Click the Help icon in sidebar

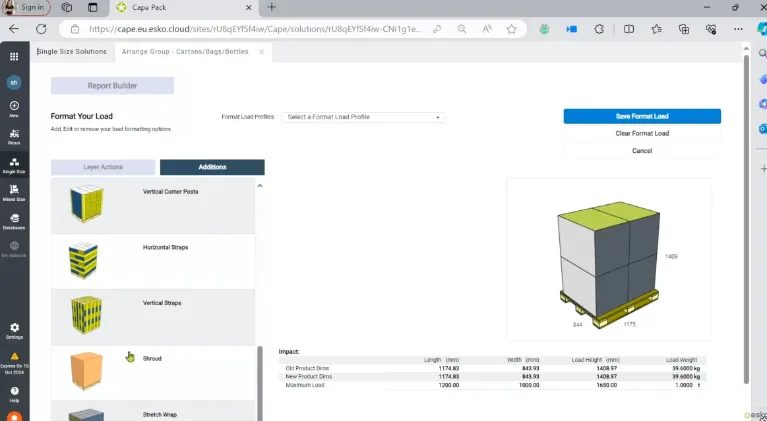tap(14, 392)
